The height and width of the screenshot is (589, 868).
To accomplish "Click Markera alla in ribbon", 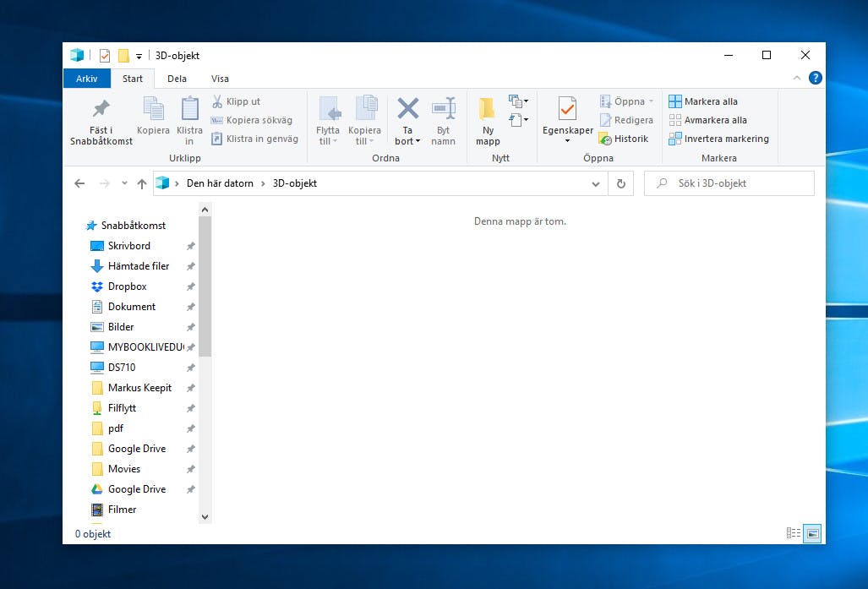I will [x=704, y=101].
